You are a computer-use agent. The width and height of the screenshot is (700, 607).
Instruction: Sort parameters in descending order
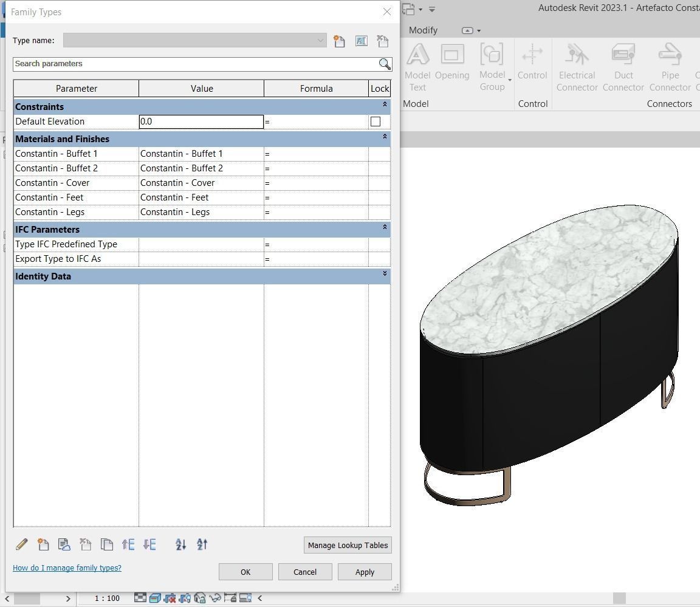[x=202, y=544]
